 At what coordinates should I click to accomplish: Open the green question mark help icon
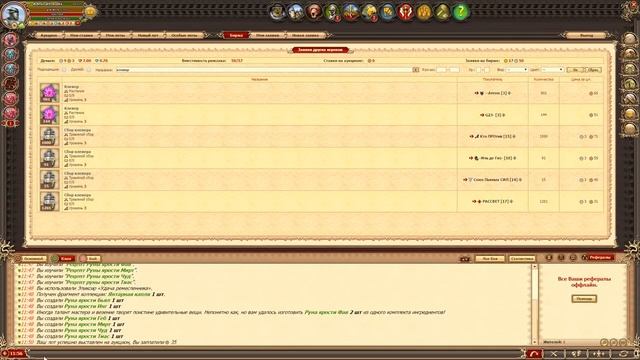(x=461, y=12)
